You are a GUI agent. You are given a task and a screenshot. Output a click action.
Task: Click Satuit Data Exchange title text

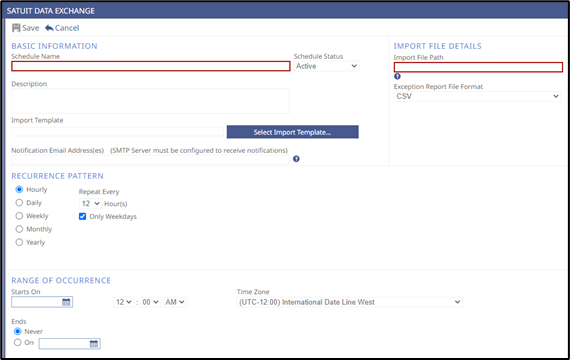51,11
